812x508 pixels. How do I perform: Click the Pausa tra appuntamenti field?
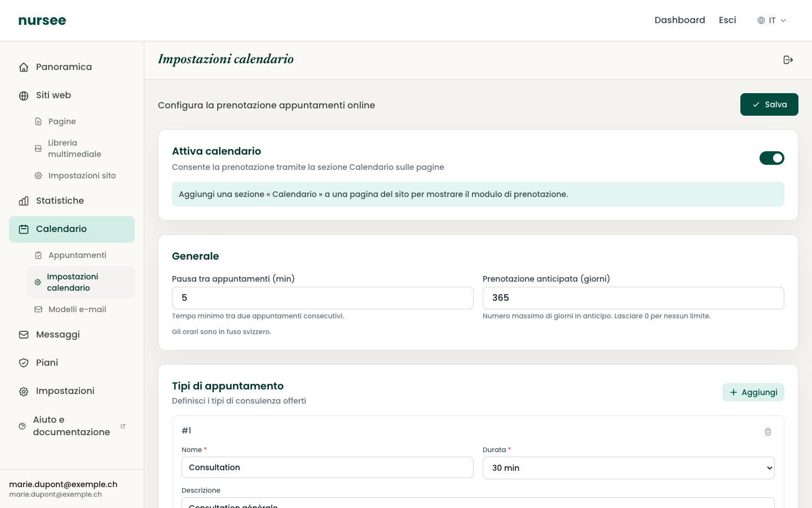click(323, 298)
